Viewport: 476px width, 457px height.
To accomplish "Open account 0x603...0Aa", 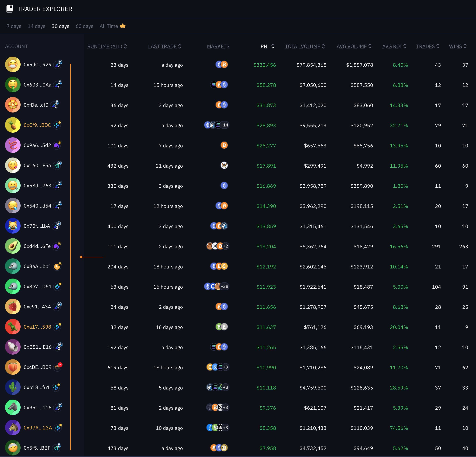I will pos(38,85).
